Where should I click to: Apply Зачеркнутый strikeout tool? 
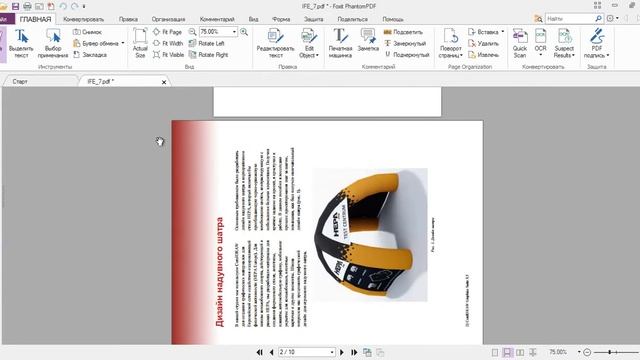point(405,43)
